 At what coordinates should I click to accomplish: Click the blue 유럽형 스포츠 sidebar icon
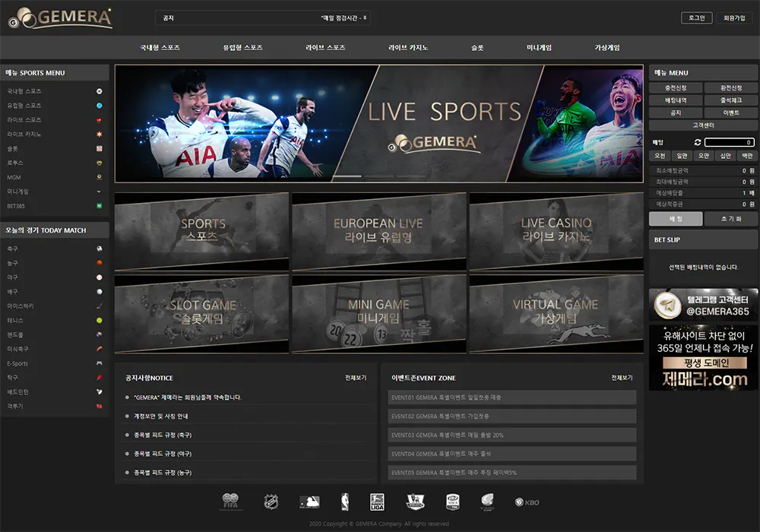click(x=100, y=106)
